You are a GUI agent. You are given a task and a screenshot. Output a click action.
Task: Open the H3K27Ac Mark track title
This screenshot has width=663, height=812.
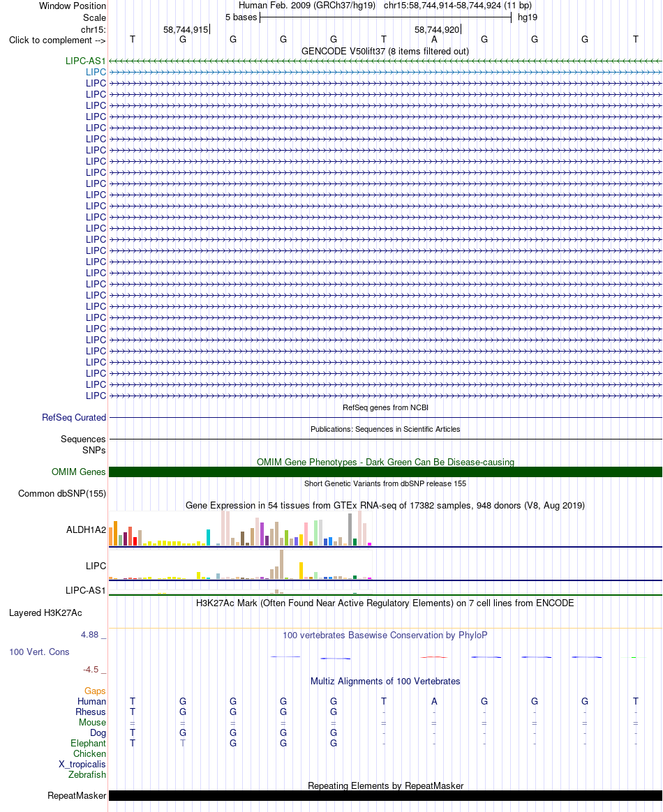(385, 603)
